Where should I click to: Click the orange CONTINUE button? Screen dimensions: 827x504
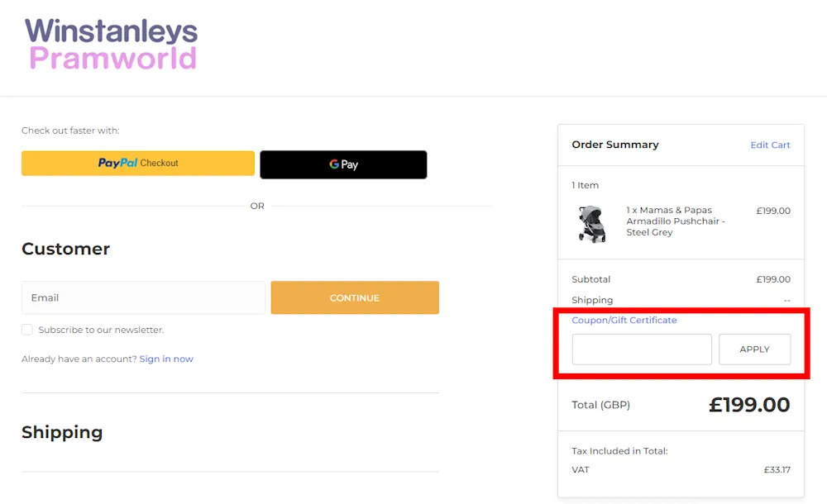(x=355, y=298)
